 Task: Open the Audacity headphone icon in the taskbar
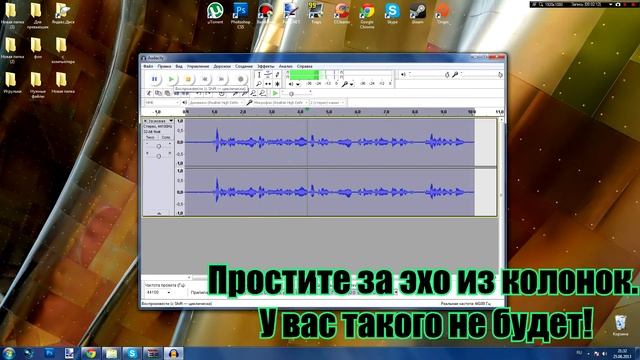(x=173, y=353)
